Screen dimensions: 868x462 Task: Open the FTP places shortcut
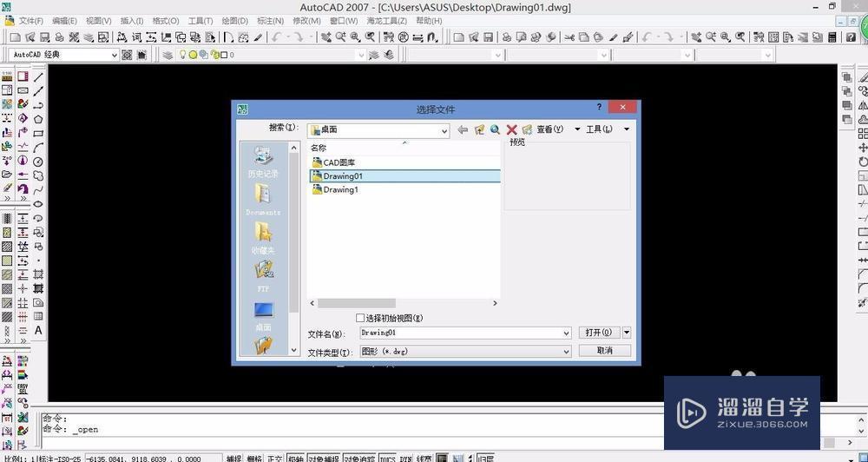264,276
